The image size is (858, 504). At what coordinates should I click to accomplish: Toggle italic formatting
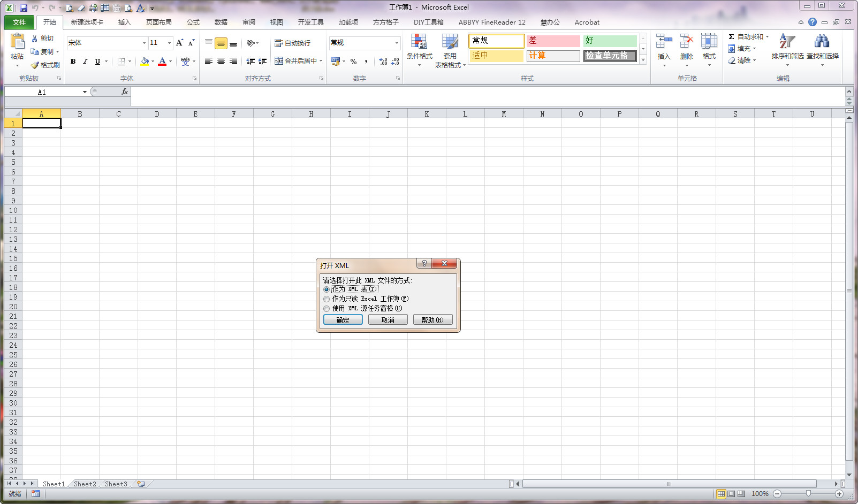pyautogui.click(x=85, y=62)
